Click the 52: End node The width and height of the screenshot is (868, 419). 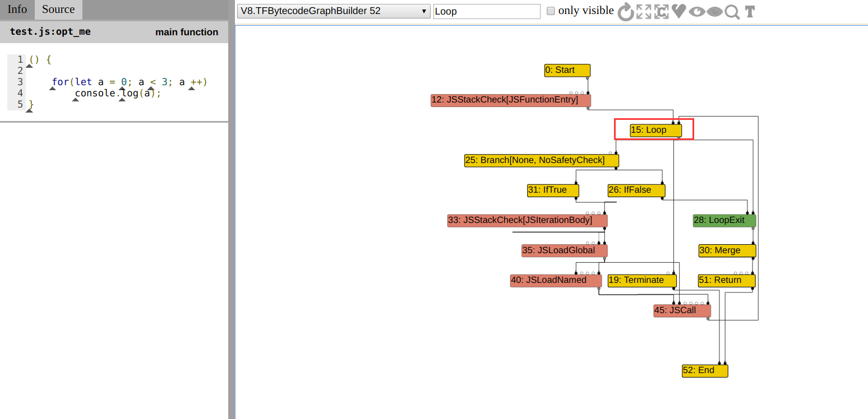click(x=705, y=370)
